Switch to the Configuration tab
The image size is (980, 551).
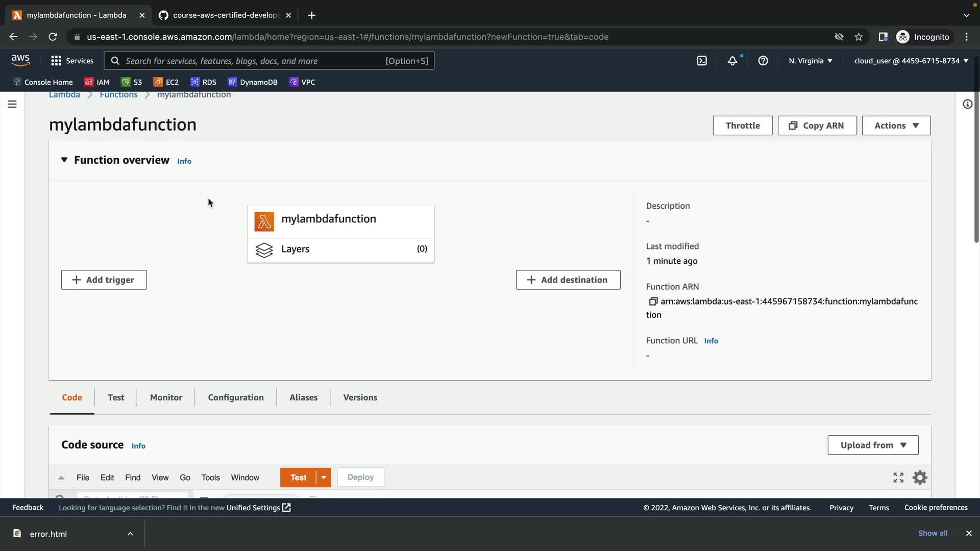click(236, 397)
